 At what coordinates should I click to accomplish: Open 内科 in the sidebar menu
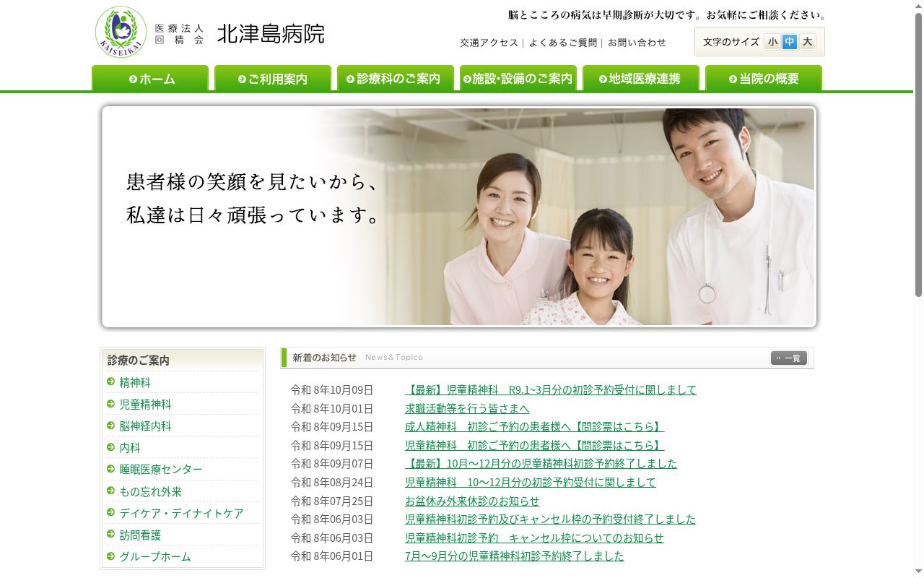(x=130, y=447)
